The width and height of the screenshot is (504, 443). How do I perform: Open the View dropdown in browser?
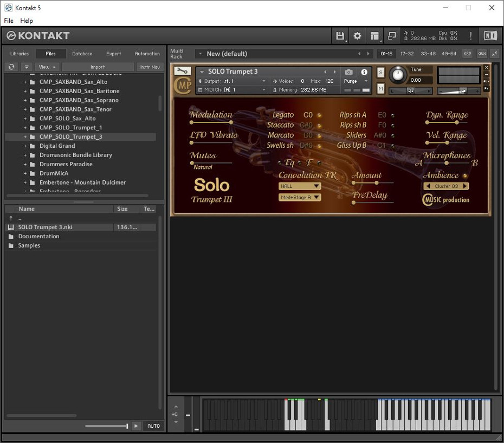pos(47,67)
